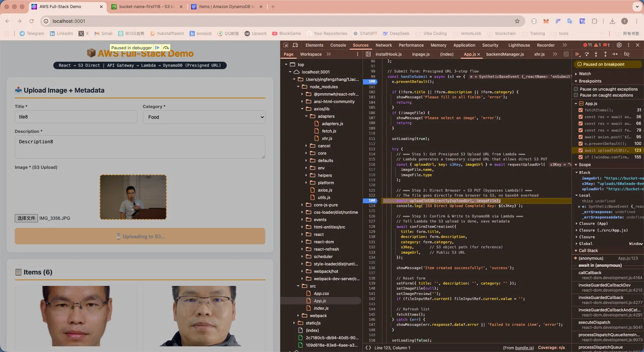Viewport: 644px width, 352px height.
Task: Toggle the sources navigator sidebar icon
Action: coord(368,54)
